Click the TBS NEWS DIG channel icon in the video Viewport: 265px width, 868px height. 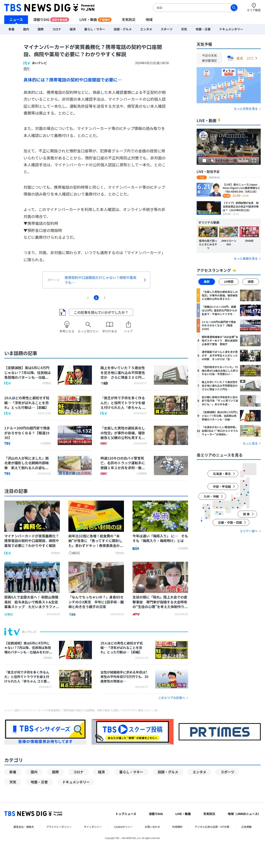[x=204, y=136]
